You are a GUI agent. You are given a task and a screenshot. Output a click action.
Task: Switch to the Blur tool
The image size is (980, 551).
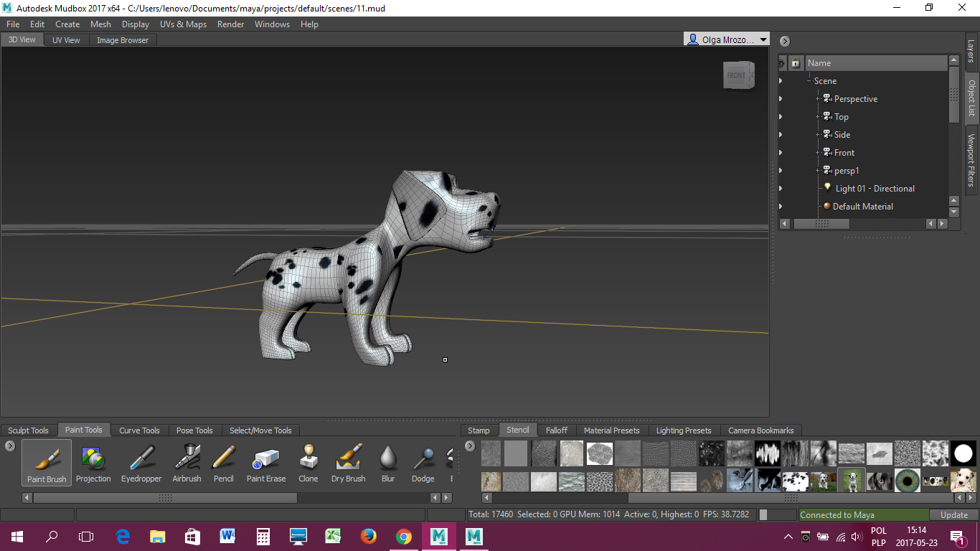[388, 462]
